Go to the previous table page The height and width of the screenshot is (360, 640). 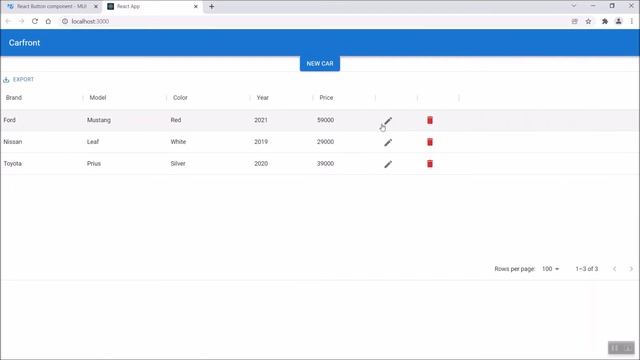click(614, 269)
